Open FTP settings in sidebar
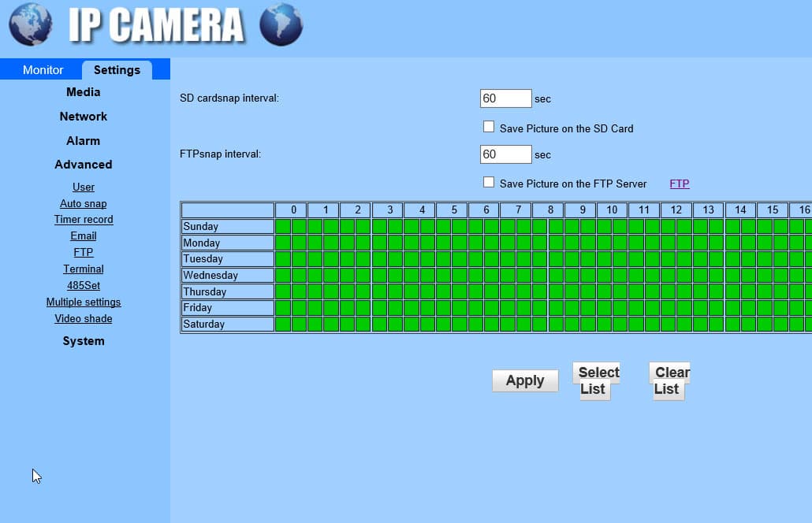Screen dimensions: 812x523 [84, 253]
